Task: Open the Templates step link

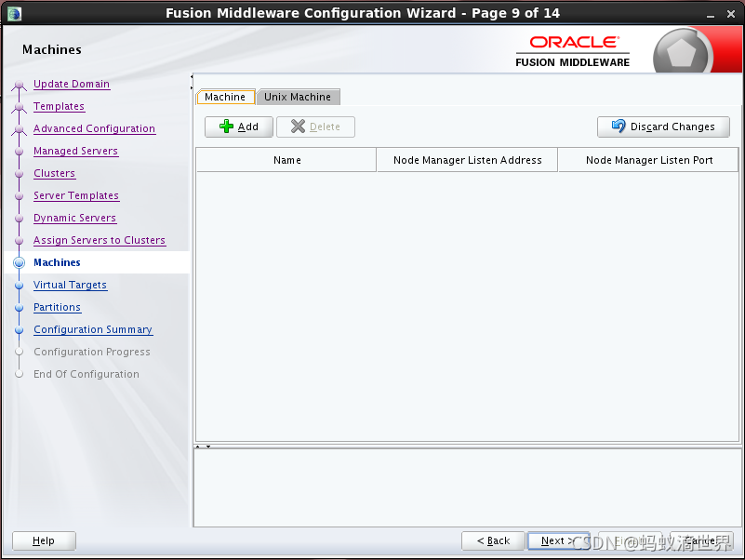Action: [59, 106]
